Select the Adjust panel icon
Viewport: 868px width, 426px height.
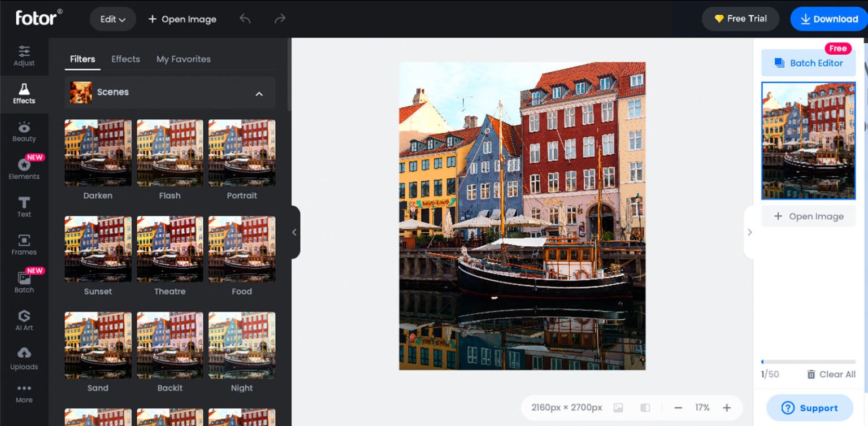point(24,56)
